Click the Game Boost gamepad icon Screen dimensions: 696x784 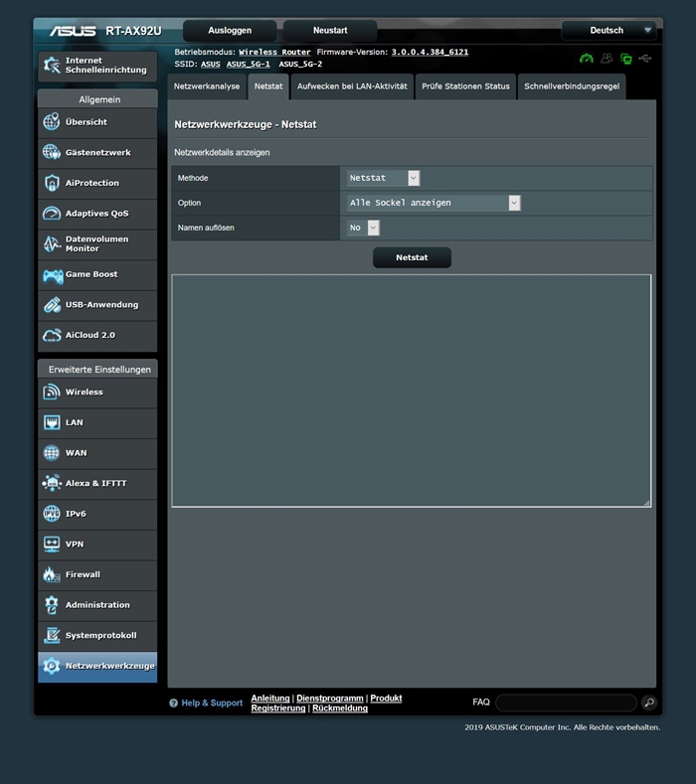[x=53, y=275]
